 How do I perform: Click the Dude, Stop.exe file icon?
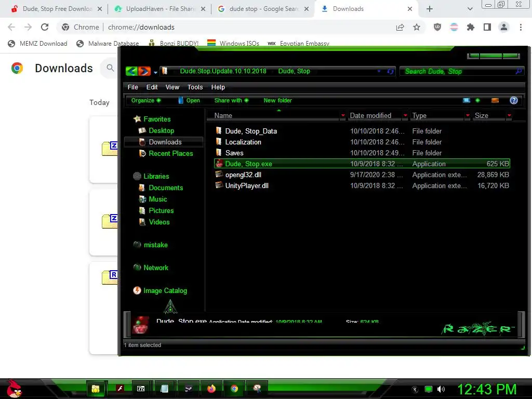pyautogui.click(x=219, y=164)
